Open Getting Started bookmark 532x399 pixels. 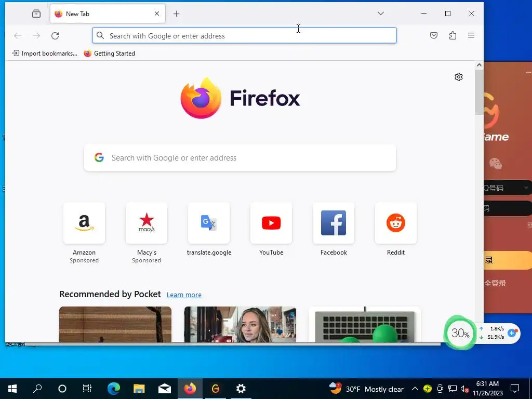109,54
